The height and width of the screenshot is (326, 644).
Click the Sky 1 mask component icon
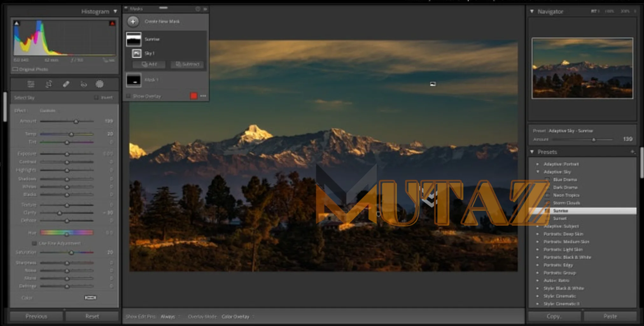pyautogui.click(x=137, y=53)
